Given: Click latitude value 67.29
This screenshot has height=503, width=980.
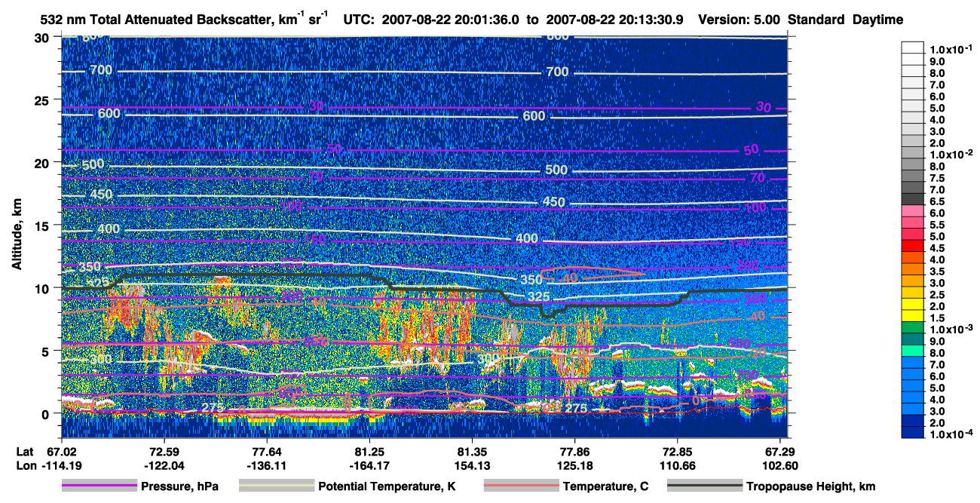Looking at the screenshot, I should click(779, 451).
